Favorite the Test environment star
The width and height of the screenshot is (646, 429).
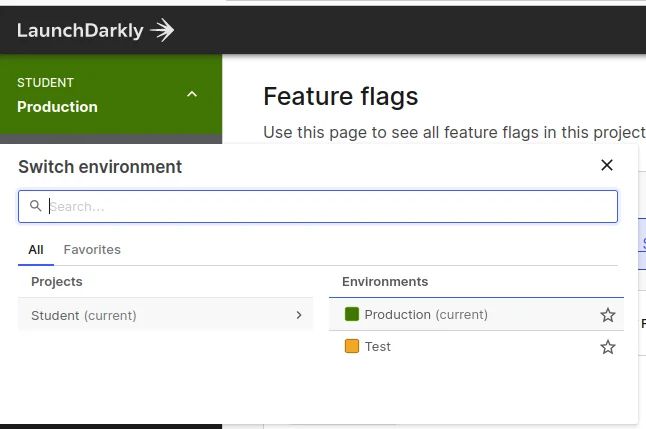(608, 347)
